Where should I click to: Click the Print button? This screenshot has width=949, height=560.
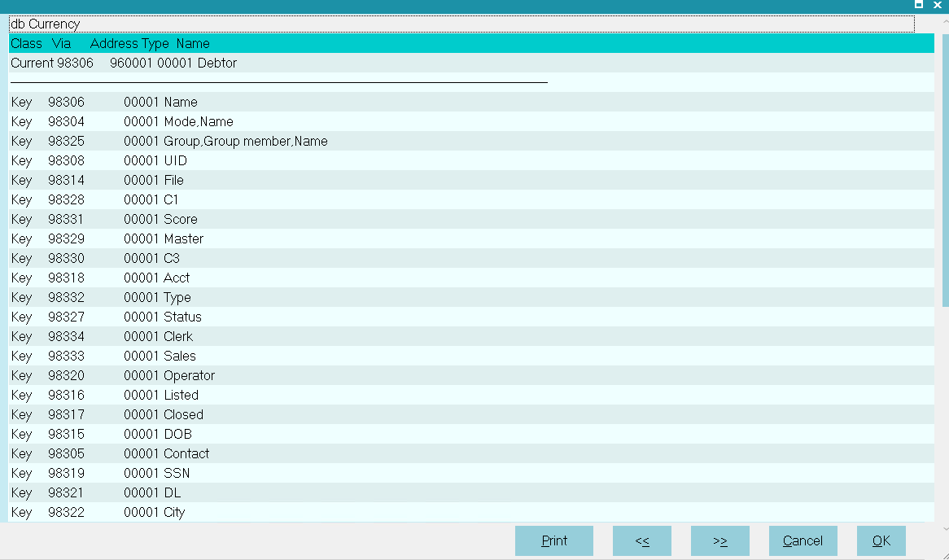[553, 540]
